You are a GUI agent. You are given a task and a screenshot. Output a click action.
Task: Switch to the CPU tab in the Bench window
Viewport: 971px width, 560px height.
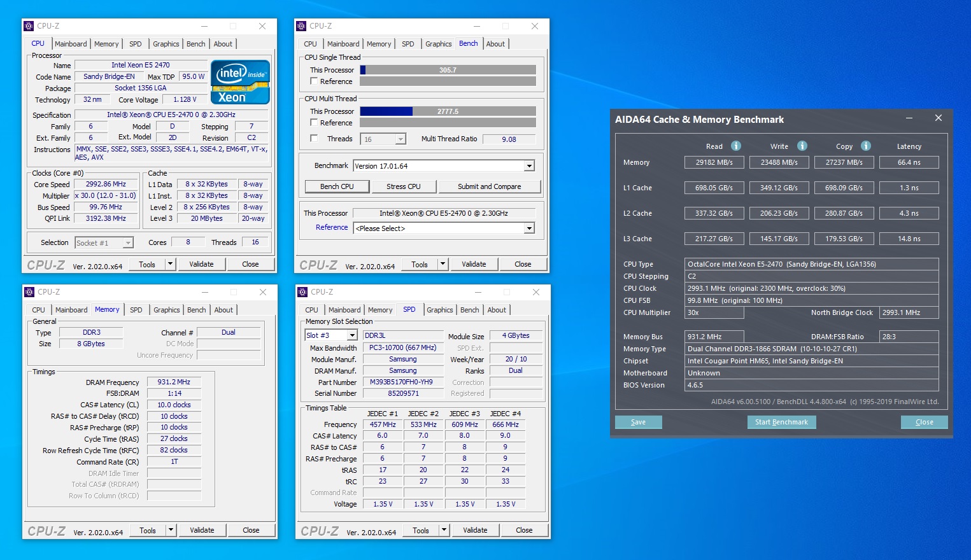pos(310,44)
